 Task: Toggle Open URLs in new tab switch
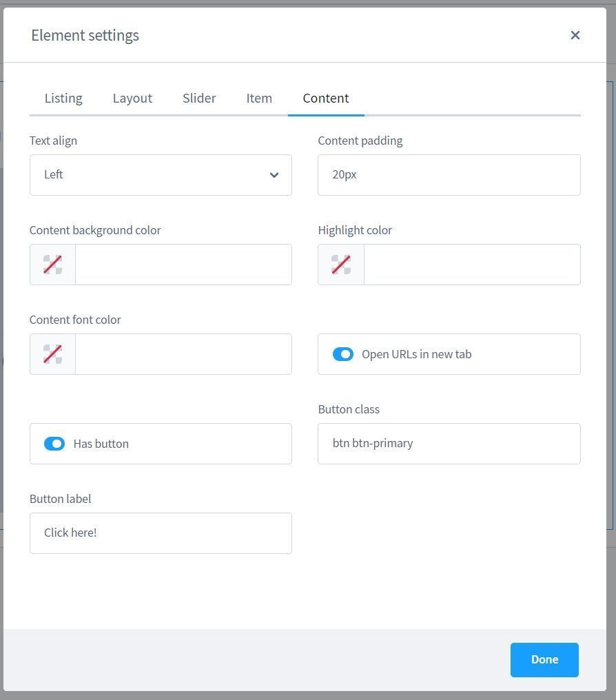[343, 354]
